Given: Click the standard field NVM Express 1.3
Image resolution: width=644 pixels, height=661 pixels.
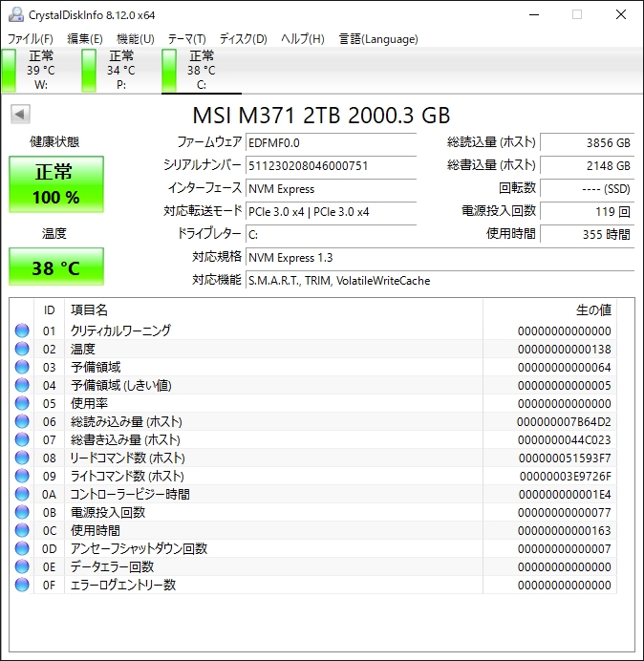Looking at the screenshot, I should (x=440, y=257).
